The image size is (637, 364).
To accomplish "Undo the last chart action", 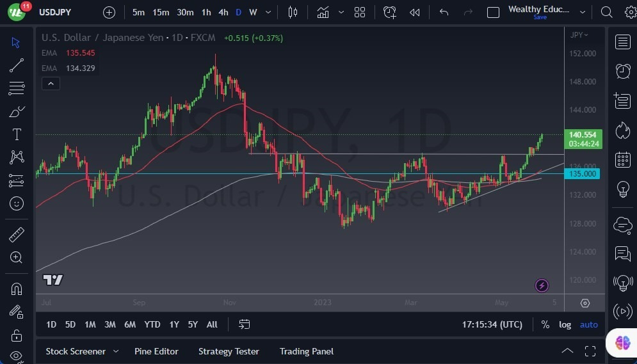I will point(444,13).
